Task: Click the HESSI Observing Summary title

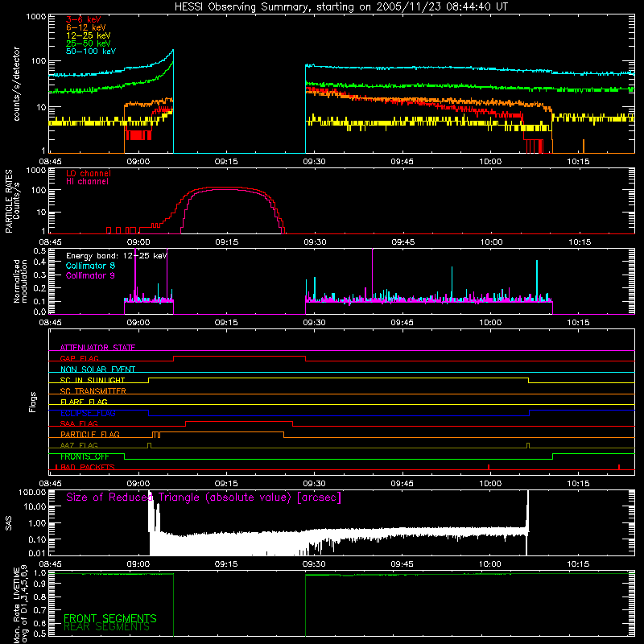Action: (x=341, y=7)
